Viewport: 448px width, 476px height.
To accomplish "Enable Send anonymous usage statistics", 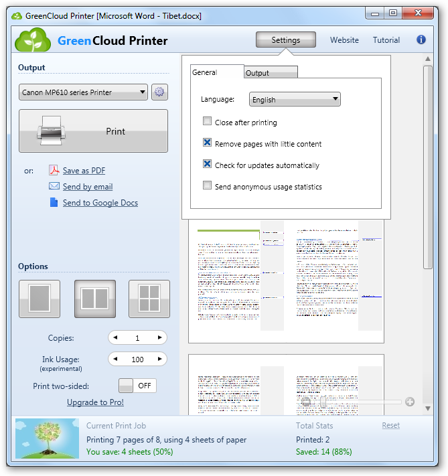I will pos(207,185).
